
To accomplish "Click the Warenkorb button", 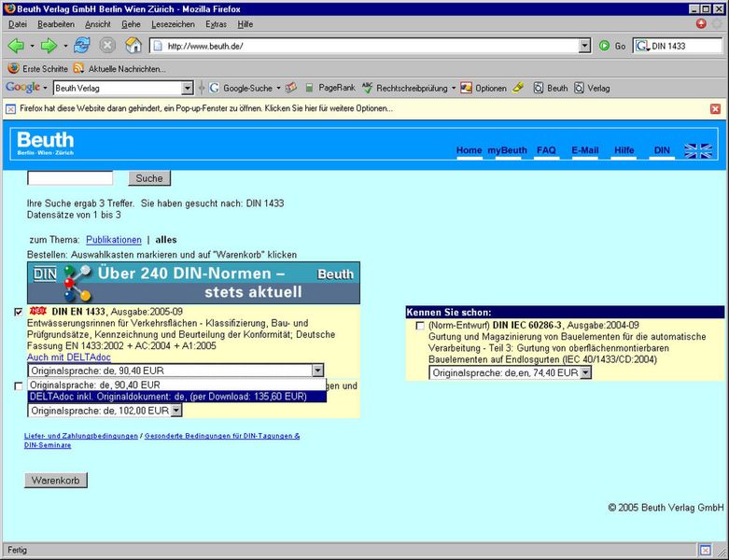I will (56, 480).
